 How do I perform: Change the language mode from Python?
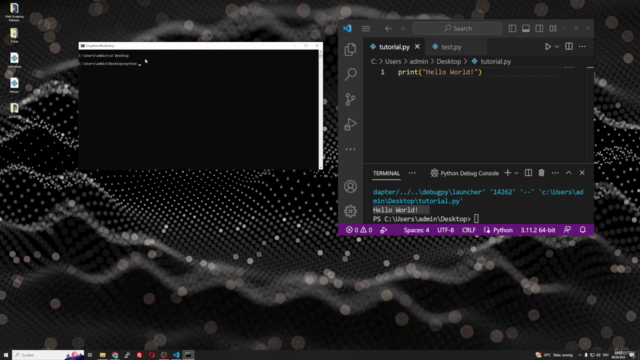tap(502, 230)
